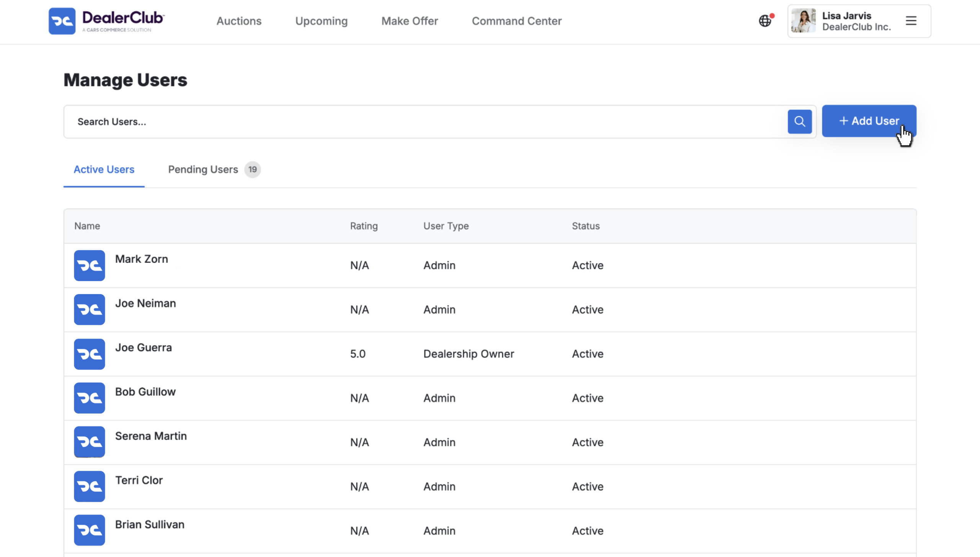Open Bob Guillow's user entry
The width and height of the screenshot is (980, 557).
point(490,398)
